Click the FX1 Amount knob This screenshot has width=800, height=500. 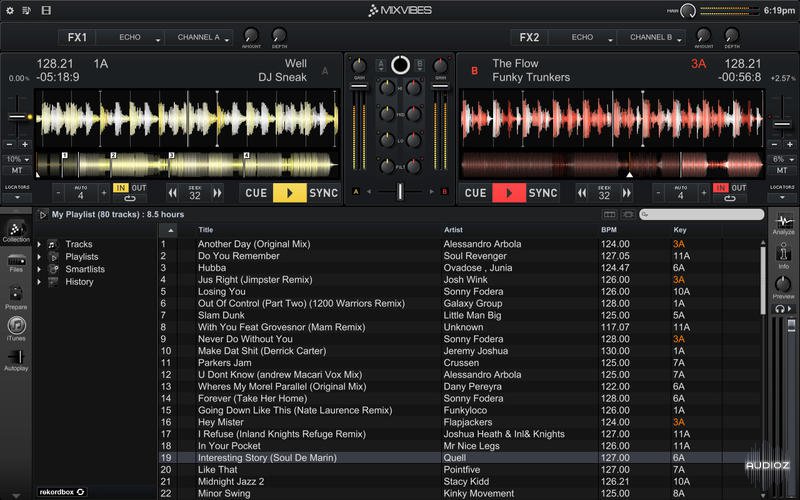pyautogui.click(x=251, y=35)
